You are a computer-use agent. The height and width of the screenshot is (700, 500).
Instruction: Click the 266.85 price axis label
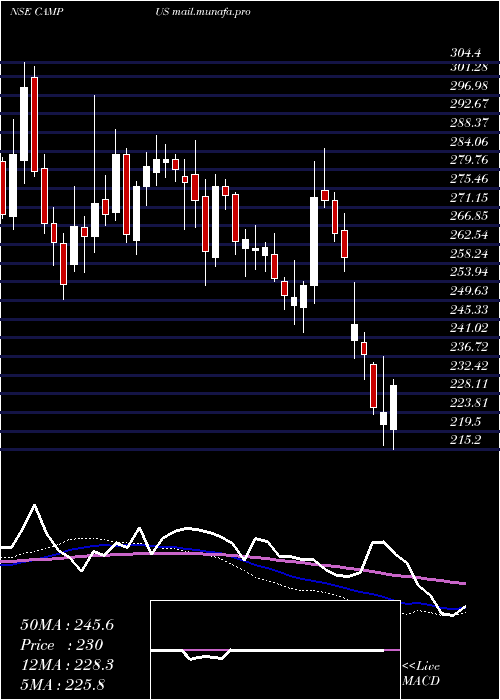coord(469,216)
